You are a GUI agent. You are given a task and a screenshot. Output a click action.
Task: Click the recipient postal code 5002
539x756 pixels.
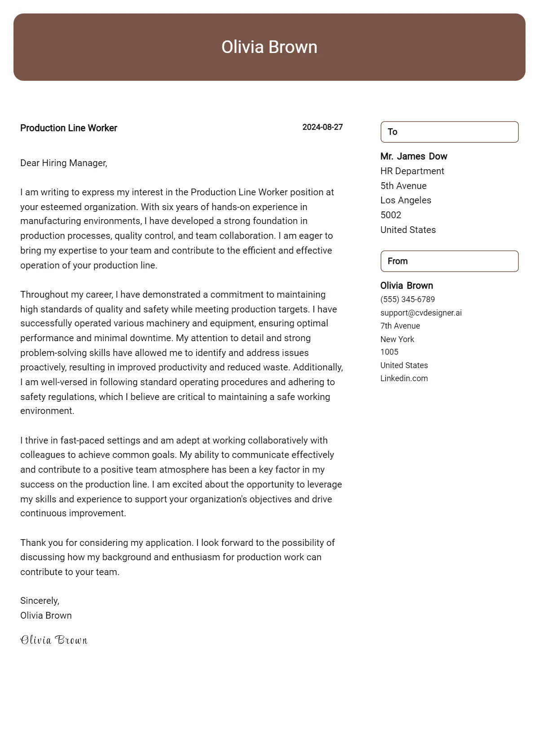391,215
